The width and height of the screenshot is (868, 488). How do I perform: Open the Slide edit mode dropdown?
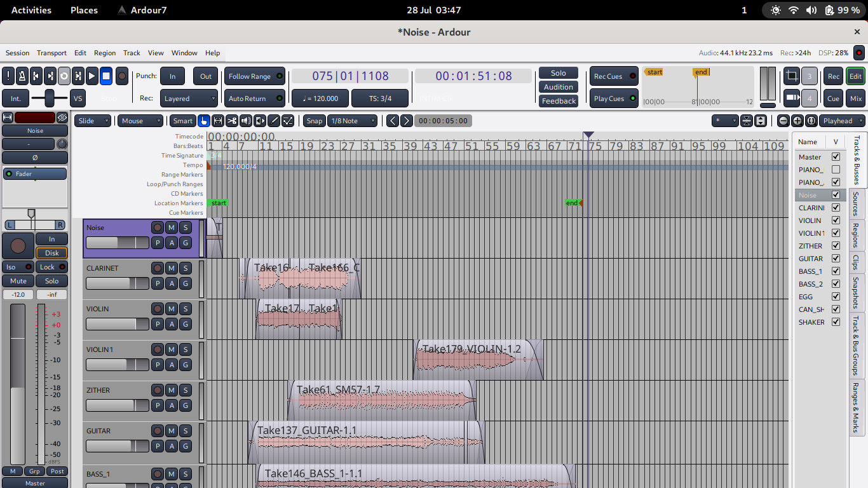(93, 121)
